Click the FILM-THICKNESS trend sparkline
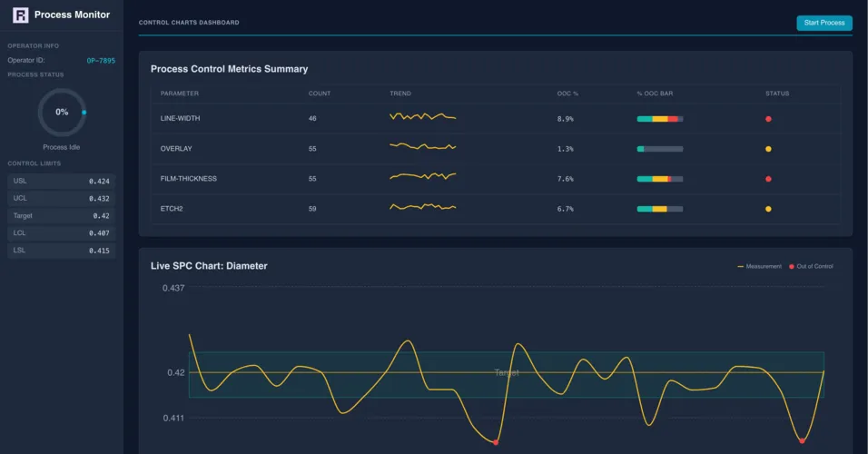Viewport: 868px width, 454px height. click(x=423, y=176)
